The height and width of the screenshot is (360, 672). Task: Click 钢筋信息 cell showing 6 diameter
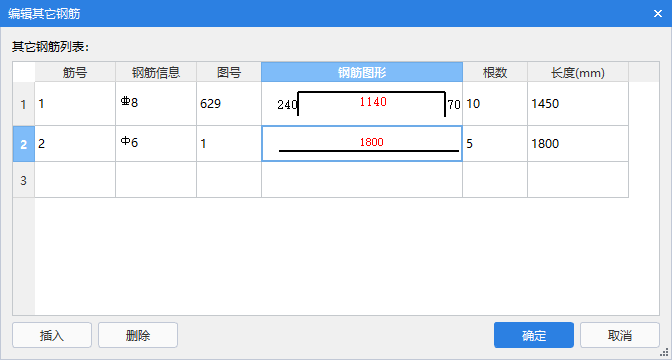click(x=156, y=144)
